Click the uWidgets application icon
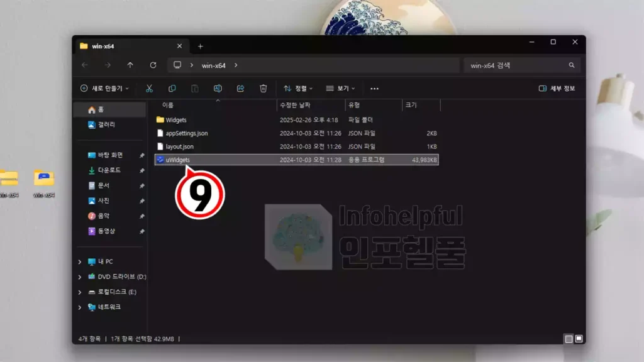Viewport: 644px width, 362px height. (160, 160)
